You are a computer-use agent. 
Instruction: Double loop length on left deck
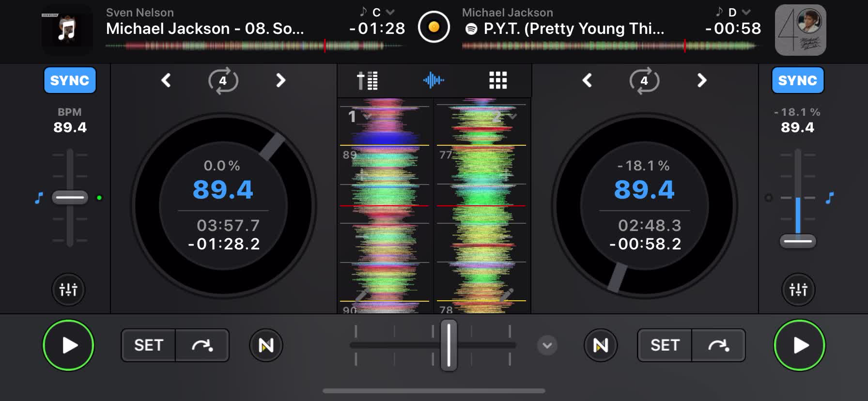click(x=280, y=80)
